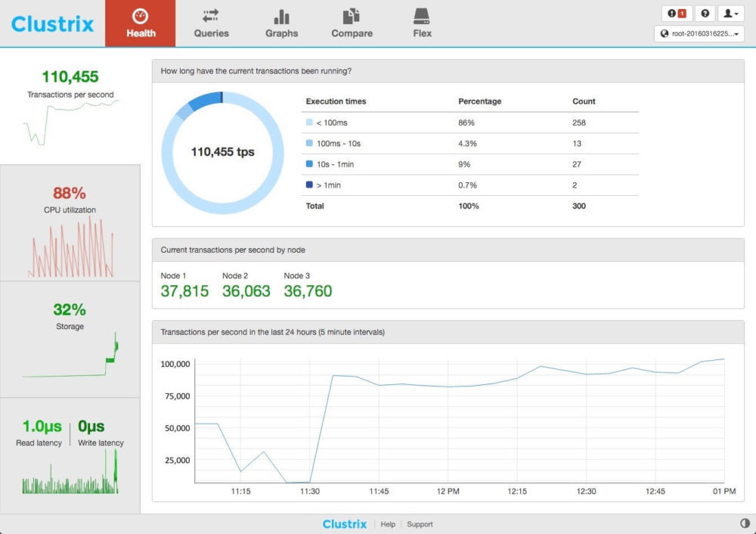Toggle the dark mode contrast control bottom right
This screenshot has width=756, height=534.
click(x=744, y=523)
